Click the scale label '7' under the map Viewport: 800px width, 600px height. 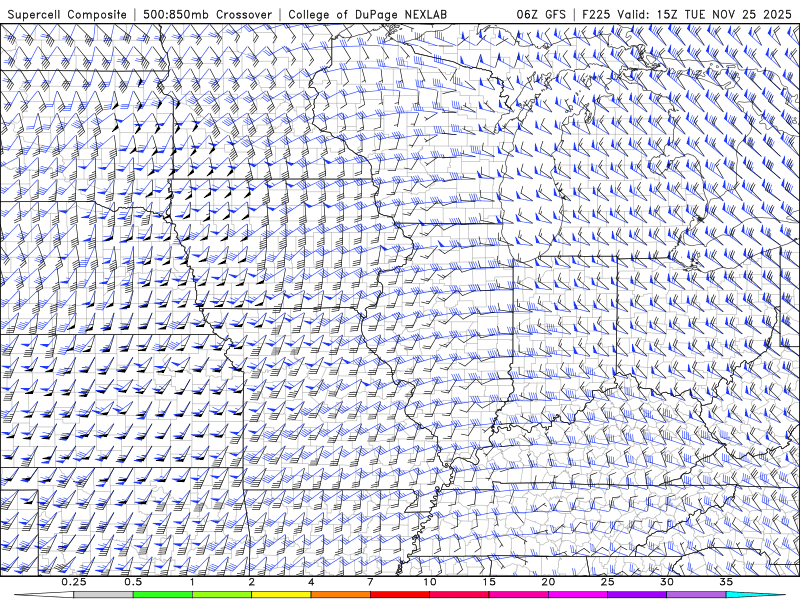[370, 582]
